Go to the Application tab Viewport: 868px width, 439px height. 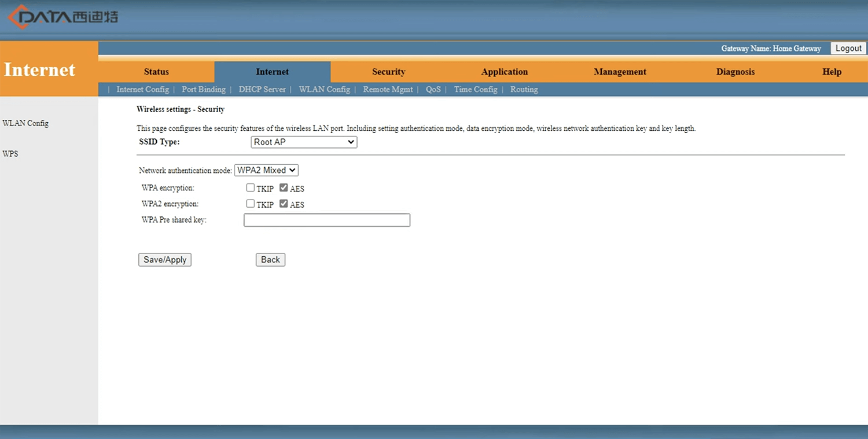504,72
